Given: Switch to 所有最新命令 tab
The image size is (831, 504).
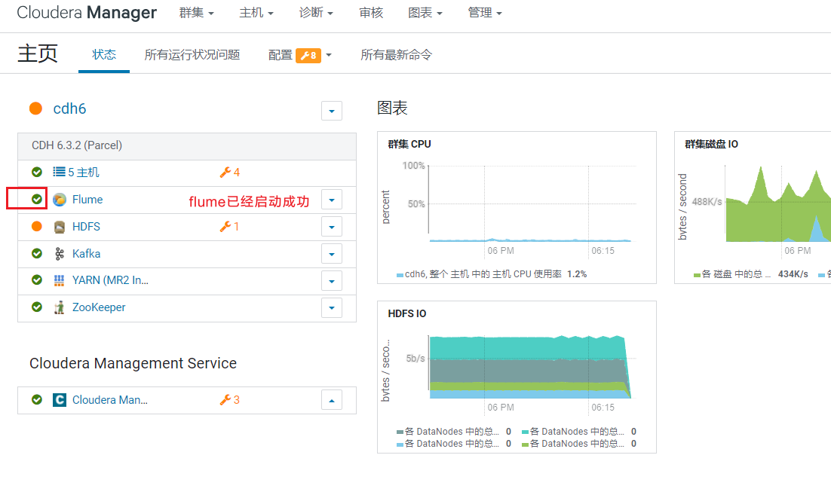Looking at the screenshot, I should pos(397,54).
